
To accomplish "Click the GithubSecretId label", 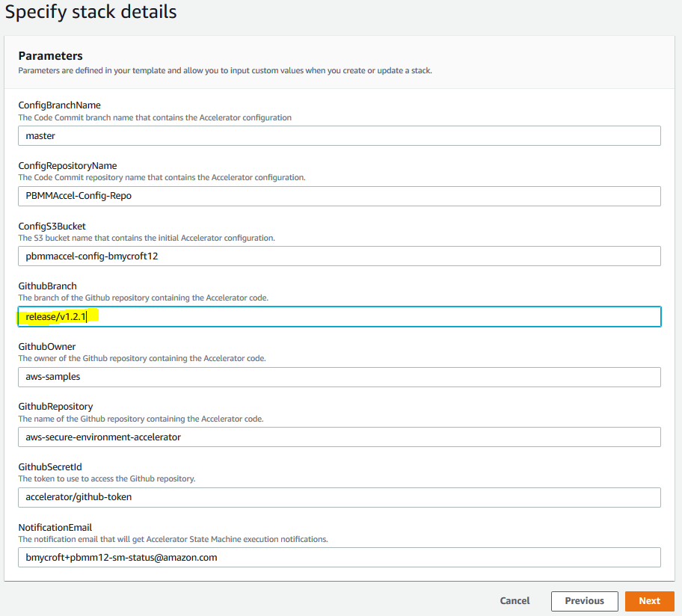I will 50,466.
